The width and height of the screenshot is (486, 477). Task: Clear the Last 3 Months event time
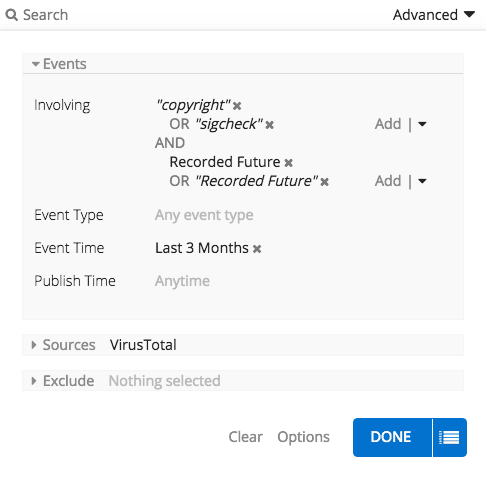pyautogui.click(x=257, y=249)
